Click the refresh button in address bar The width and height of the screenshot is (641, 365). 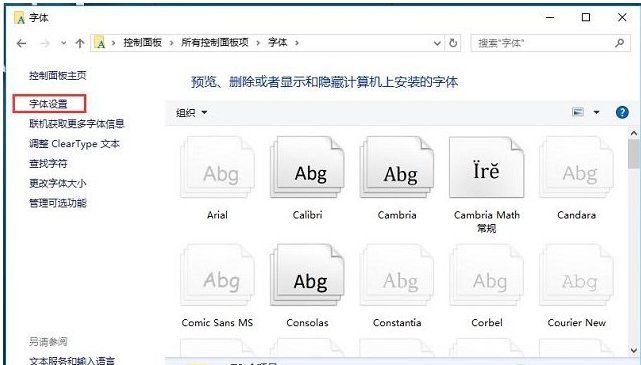pos(453,43)
